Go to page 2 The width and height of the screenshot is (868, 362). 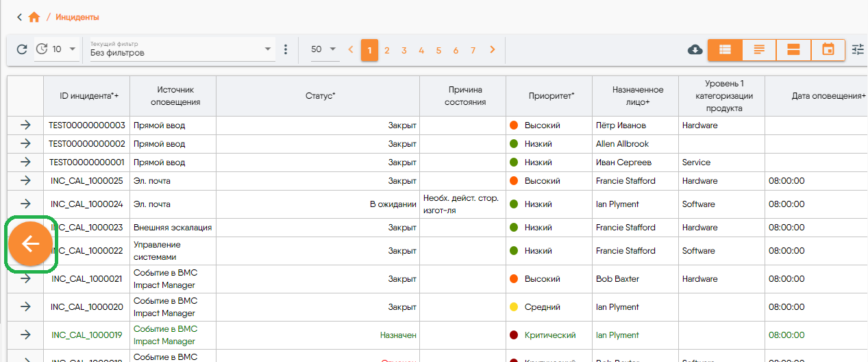pos(387,50)
